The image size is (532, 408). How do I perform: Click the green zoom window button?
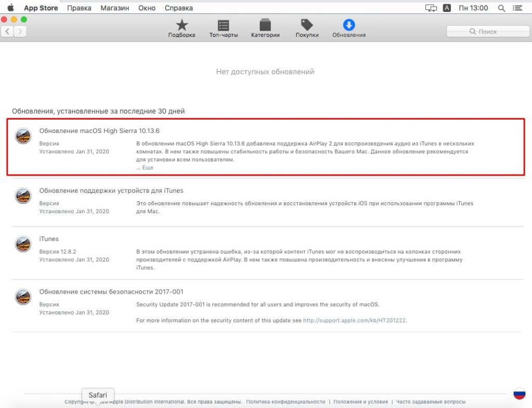(24, 19)
